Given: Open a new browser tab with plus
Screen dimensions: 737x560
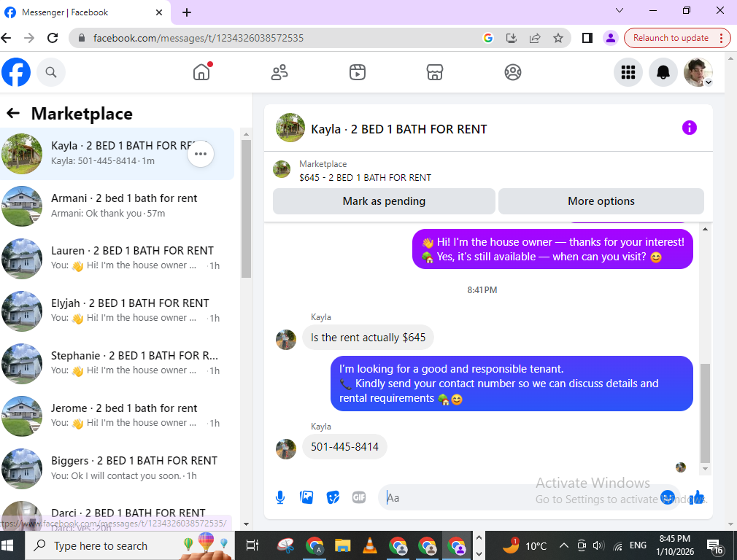Looking at the screenshot, I should pyautogui.click(x=187, y=12).
